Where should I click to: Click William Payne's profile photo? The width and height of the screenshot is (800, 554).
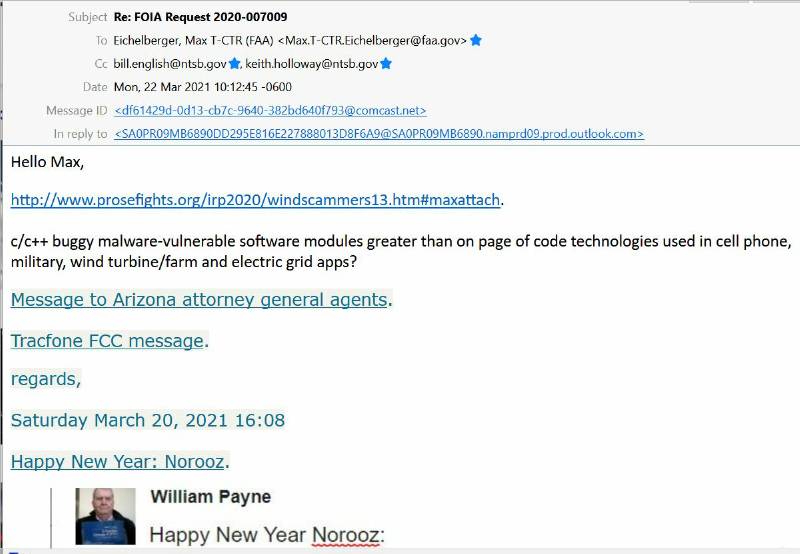pyautogui.click(x=106, y=516)
